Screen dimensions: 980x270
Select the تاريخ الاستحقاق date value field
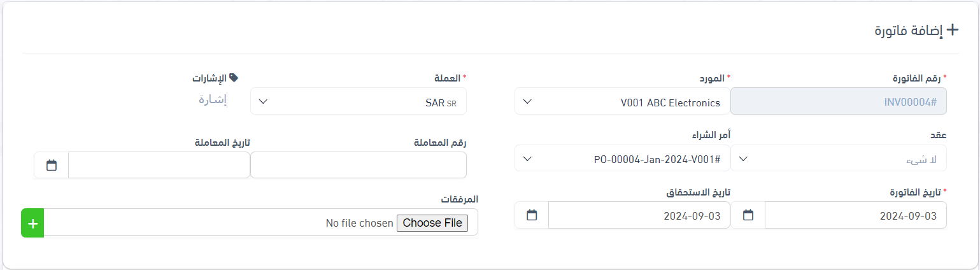click(639, 215)
